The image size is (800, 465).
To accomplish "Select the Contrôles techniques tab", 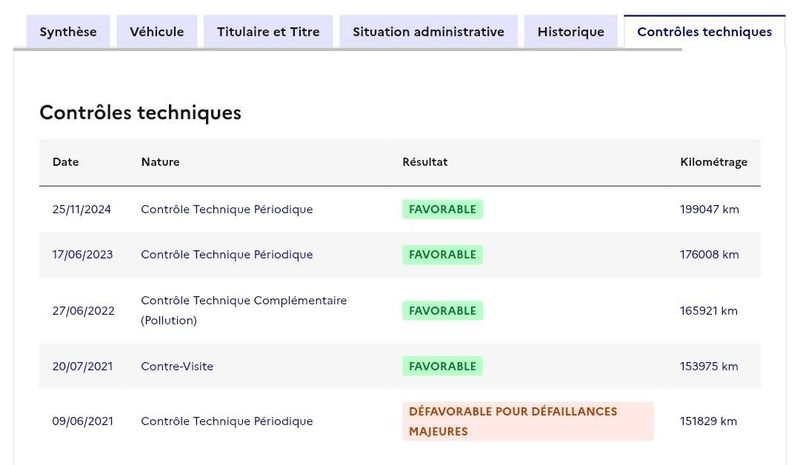I will pos(704,32).
